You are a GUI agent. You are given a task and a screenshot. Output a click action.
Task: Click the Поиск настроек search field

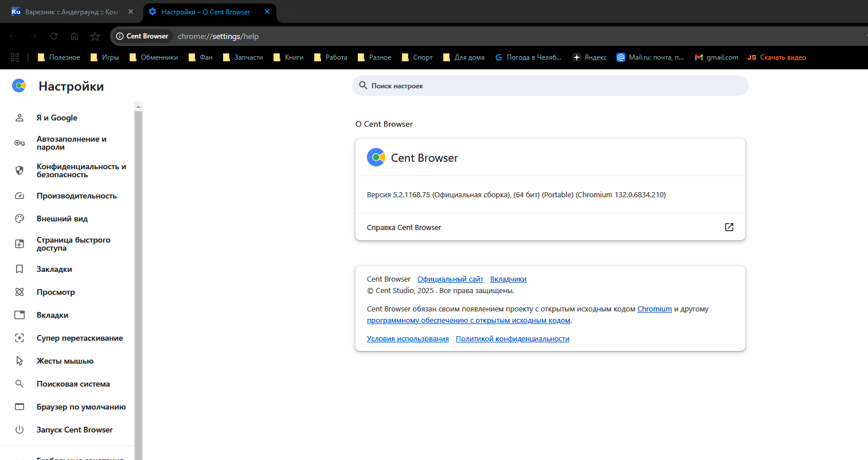coord(550,85)
